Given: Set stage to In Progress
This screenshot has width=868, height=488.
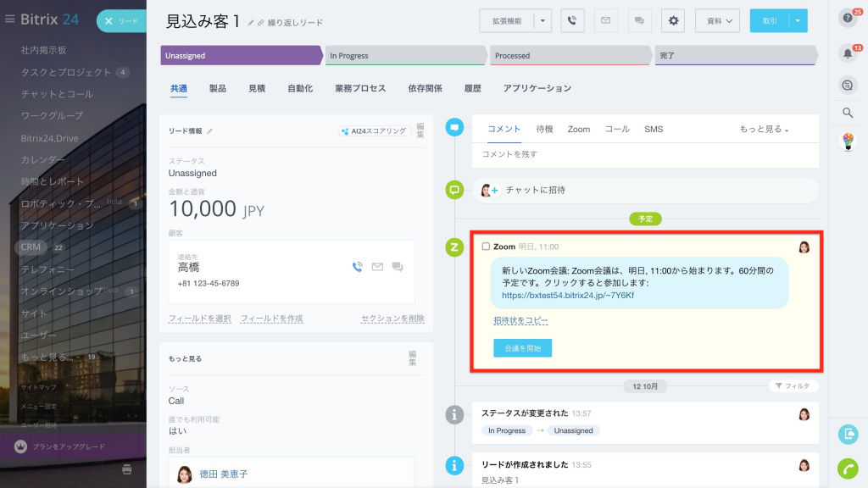Looking at the screenshot, I should (x=406, y=55).
